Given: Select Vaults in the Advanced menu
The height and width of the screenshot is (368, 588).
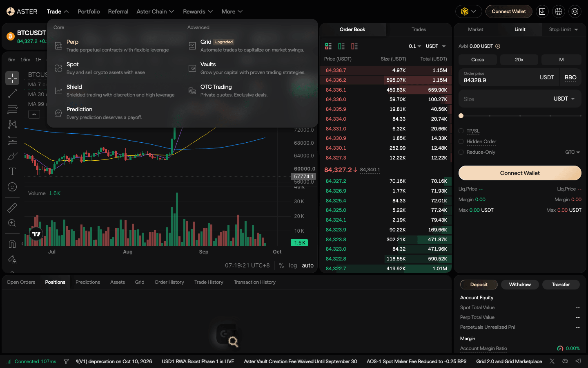Looking at the screenshot, I should (x=252, y=68).
